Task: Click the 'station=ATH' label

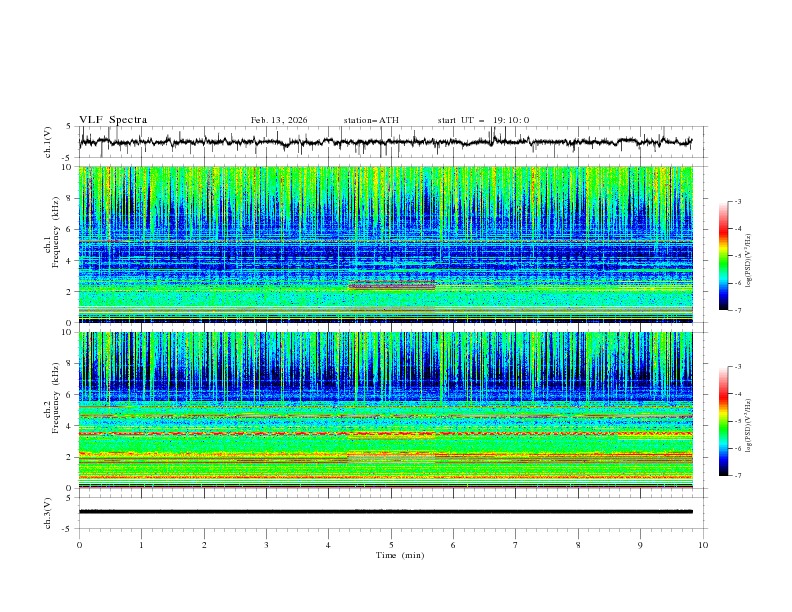Action: click(371, 120)
